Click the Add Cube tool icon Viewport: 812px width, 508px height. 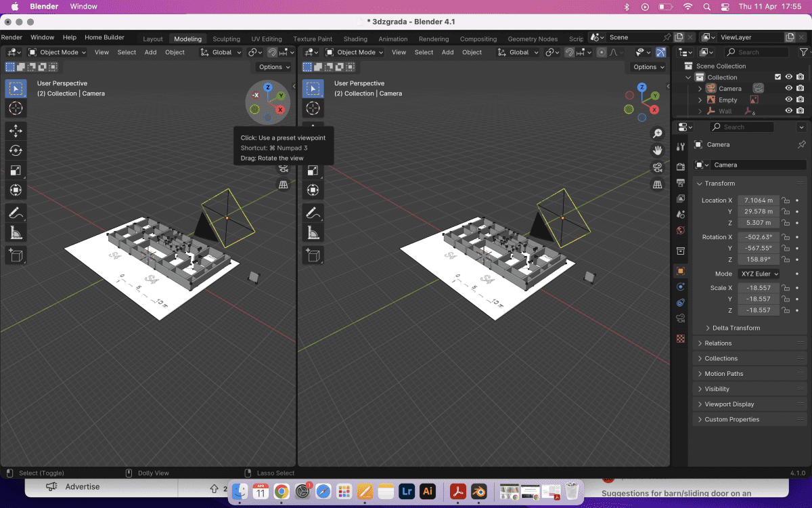point(16,255)
